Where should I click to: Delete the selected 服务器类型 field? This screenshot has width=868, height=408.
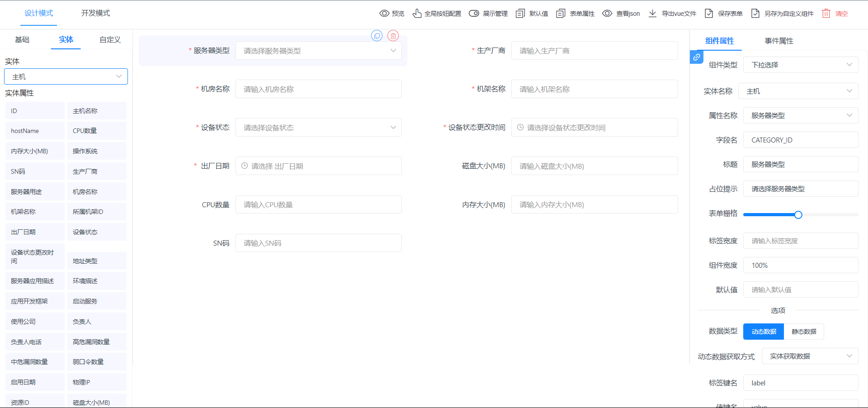click(x=393, y=36)
